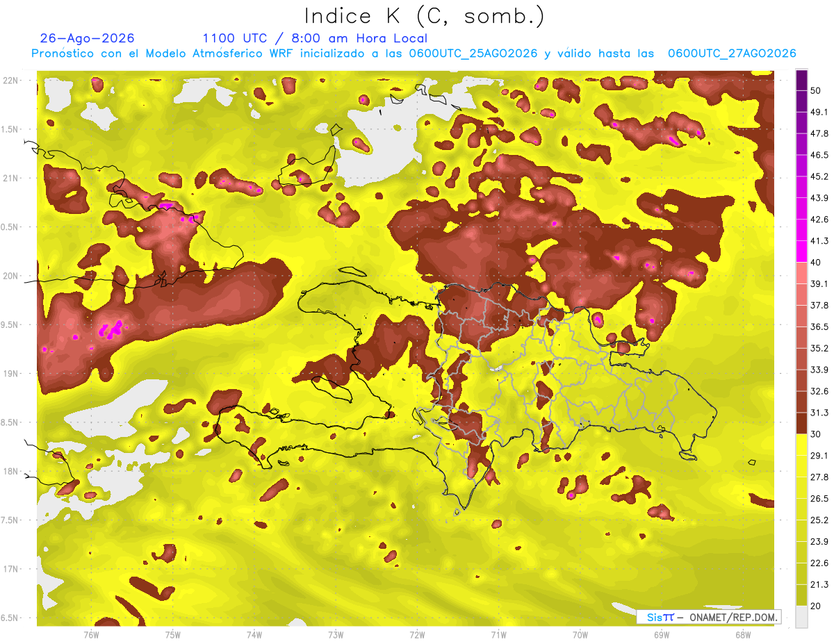The width and height of the screenshot is (834, 644).
Task: Click the "42.6" color bar value
Action: 819,220
